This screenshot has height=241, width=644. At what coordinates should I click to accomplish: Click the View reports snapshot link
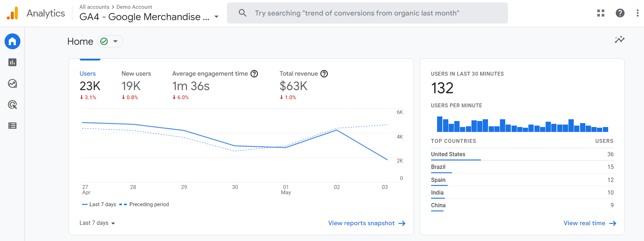(x=366, y=223)
